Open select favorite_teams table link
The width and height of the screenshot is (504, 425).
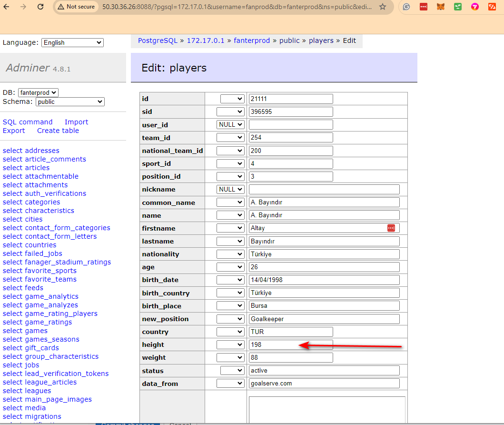40,279
